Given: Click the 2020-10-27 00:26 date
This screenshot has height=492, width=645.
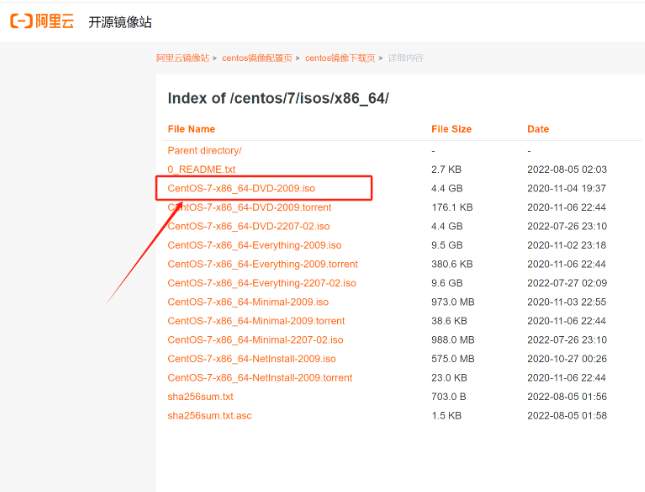Looking at the screenshot, I should (567, 359).
